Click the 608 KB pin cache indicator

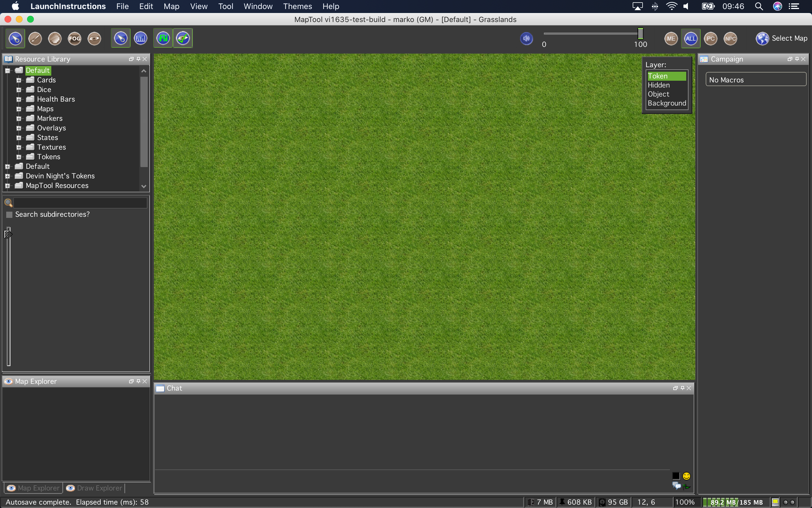tap(575, 502)
